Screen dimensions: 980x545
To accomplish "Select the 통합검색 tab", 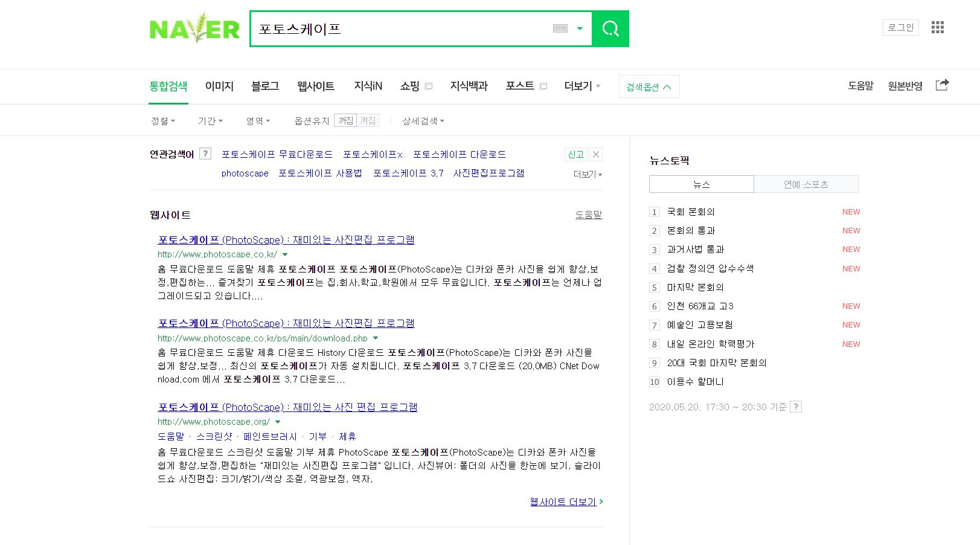I will coord(168,86).
